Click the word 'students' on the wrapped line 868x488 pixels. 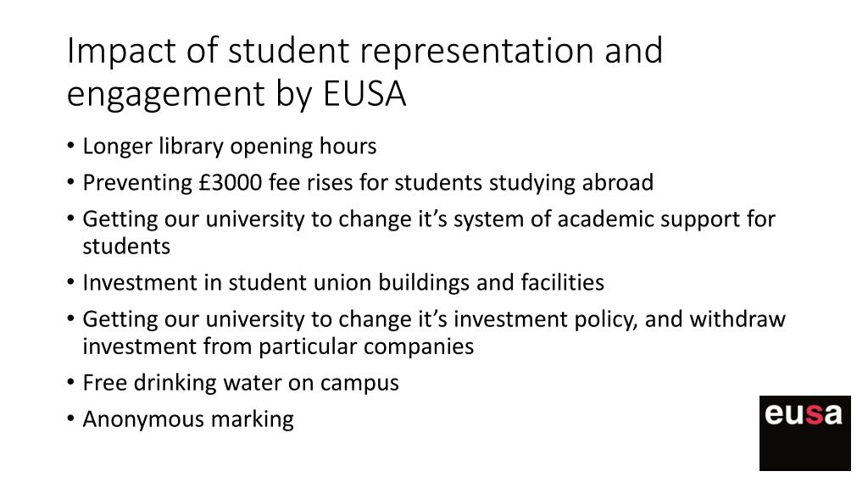point(126,247)
